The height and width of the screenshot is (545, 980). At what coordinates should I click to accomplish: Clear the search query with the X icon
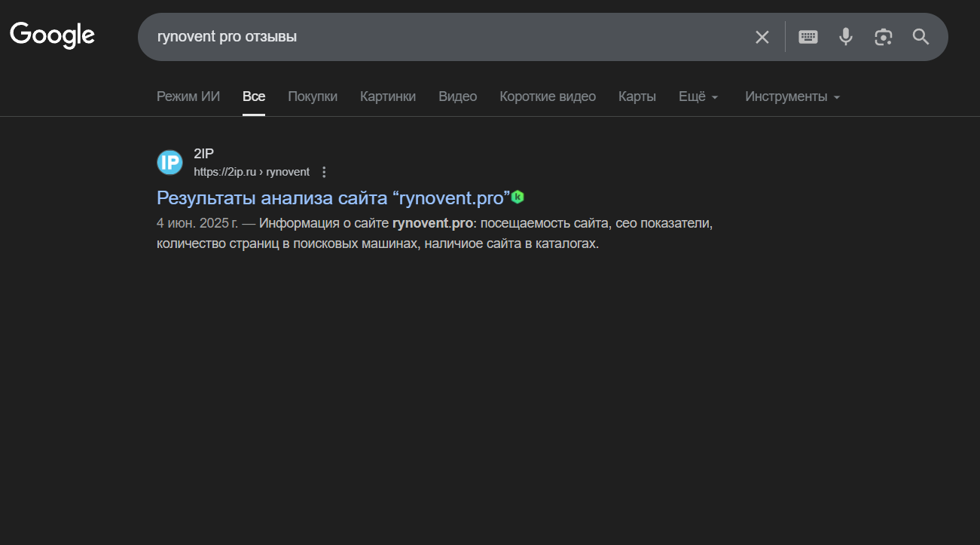(x=762, y=37)
